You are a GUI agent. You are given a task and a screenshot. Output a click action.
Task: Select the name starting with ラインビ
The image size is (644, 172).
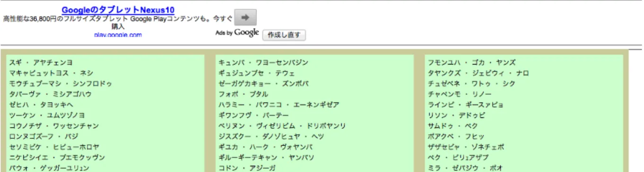click(x=466, y=105)
